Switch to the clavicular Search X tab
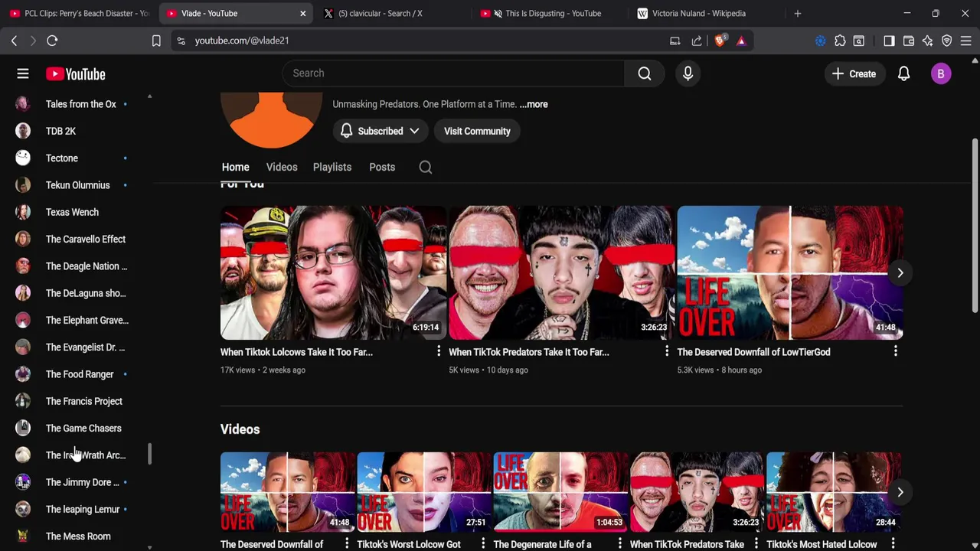The image size is (980, 551). point(392,13)
